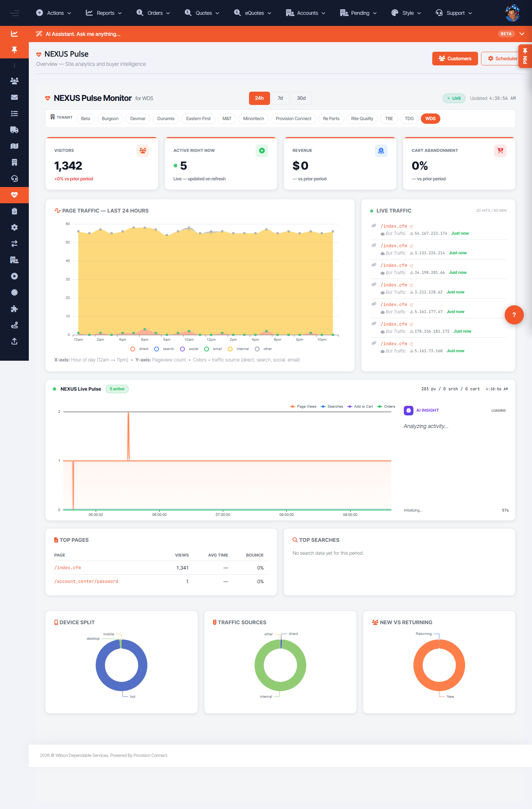Open the building sidebar icon
Image resolution: width=532 pixels, height=809 pixels.
click(14, 162)
